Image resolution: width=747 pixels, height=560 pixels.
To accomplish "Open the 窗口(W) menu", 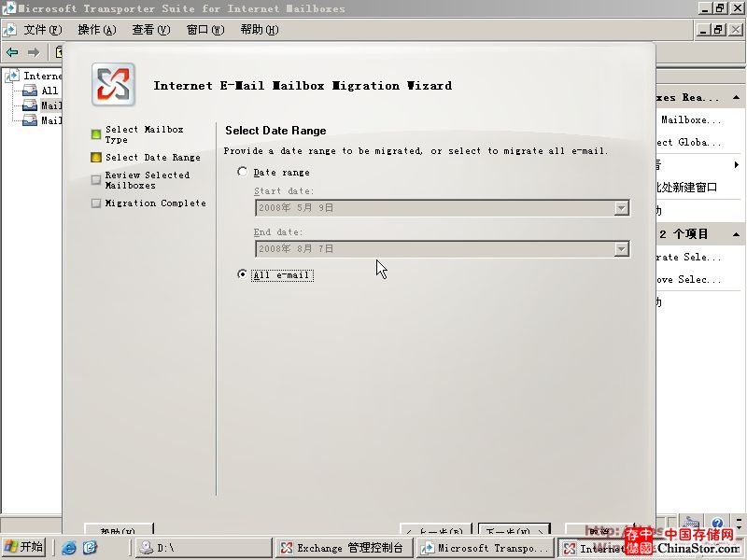I will [x=205, y=30].
